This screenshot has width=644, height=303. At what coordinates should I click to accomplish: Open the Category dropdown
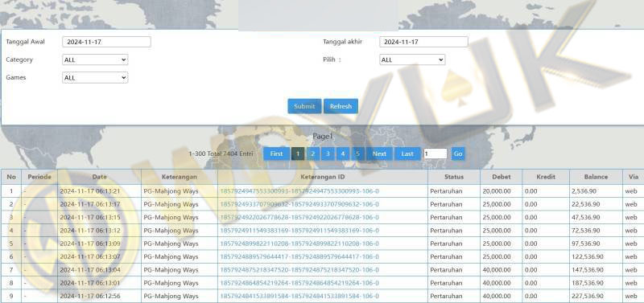coord(95,59)
